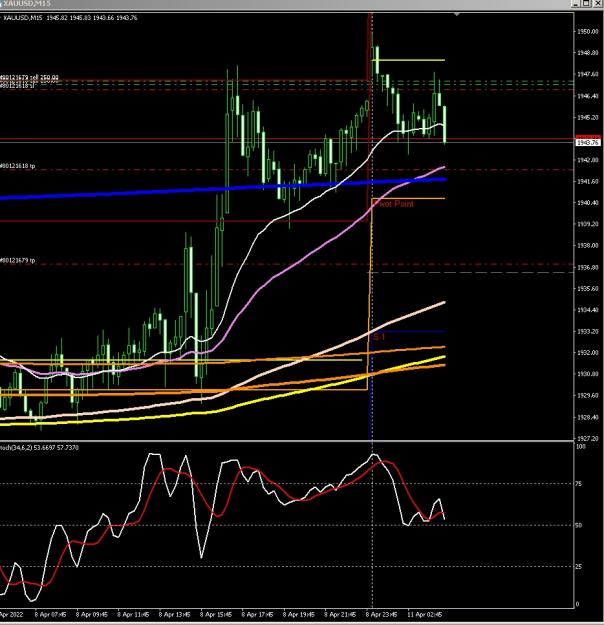
Task: Click the Pivot Point label
Action: 393,204
